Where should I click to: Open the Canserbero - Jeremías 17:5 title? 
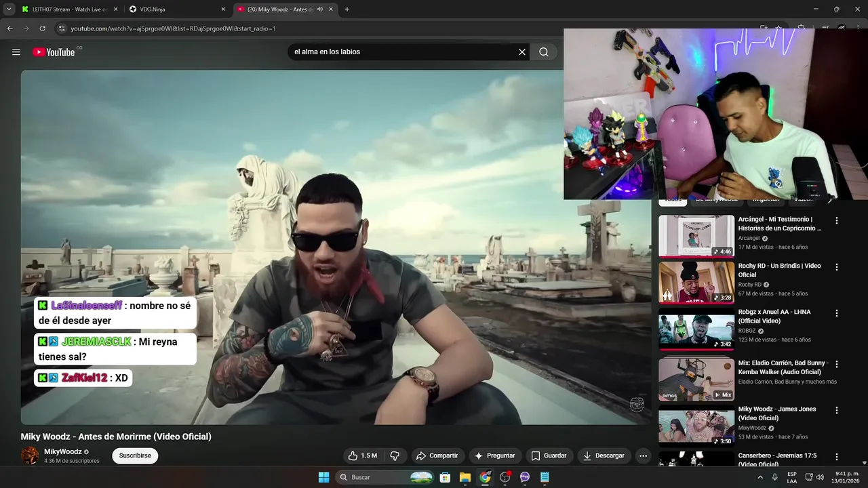pos(778,460)
